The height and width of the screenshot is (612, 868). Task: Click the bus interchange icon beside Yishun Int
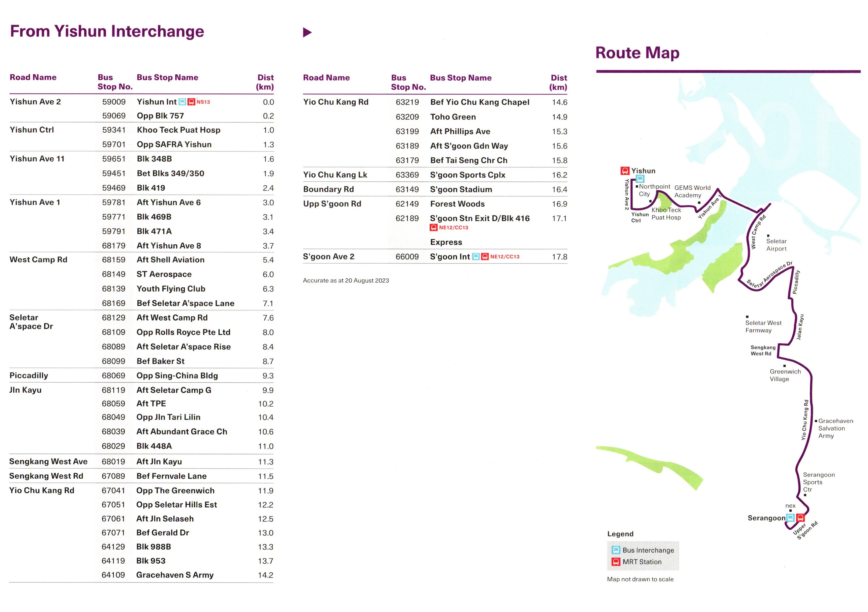click(182, 102)
